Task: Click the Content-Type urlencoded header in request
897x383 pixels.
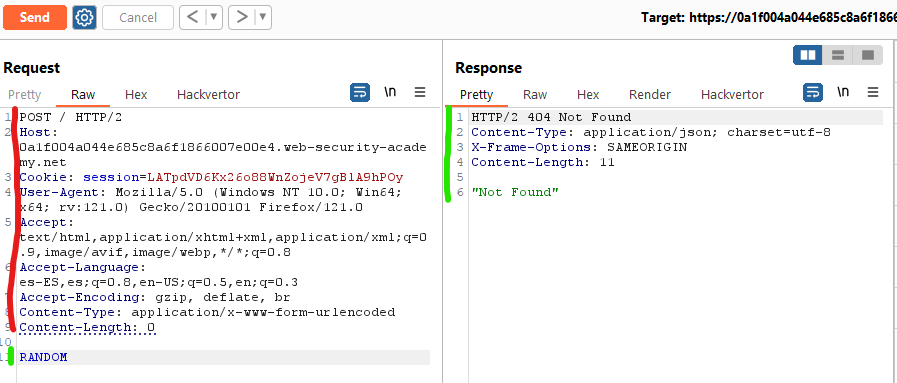Action: pyautogui.click(x=207, y=313)
